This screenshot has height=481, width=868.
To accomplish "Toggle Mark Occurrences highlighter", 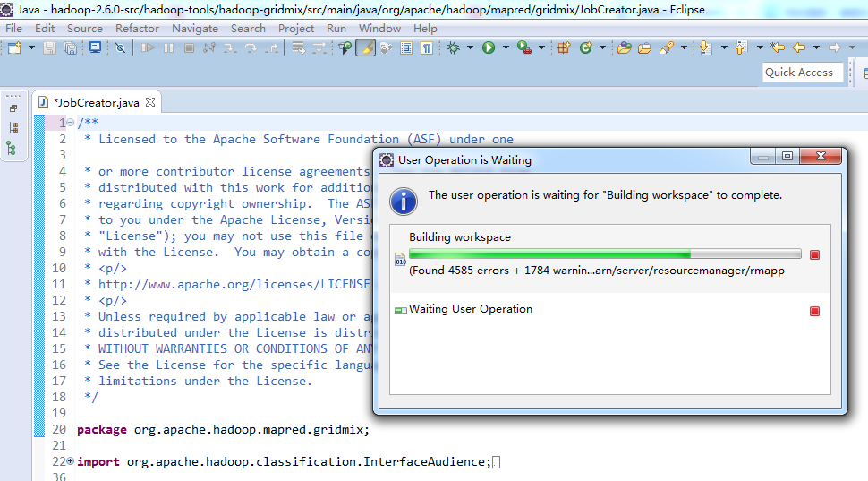I will pyautogui.click(x=365, y=48).
